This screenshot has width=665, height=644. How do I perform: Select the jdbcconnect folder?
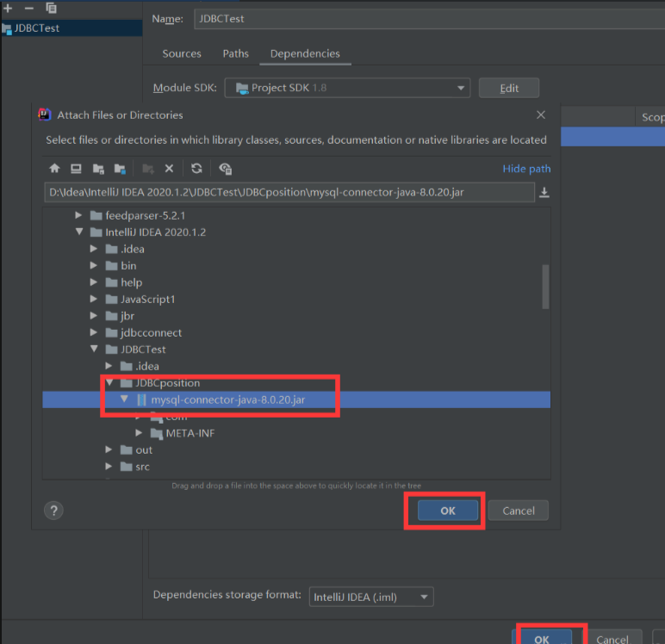pos(151,333)
